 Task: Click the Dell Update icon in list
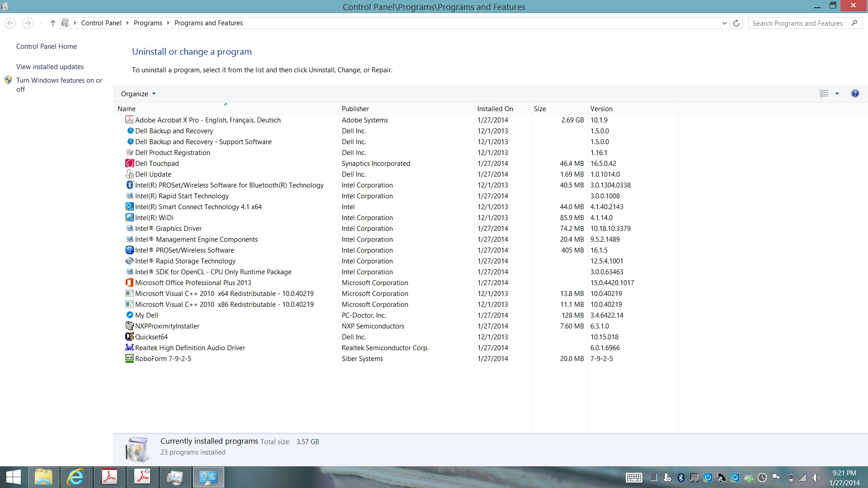129,174
